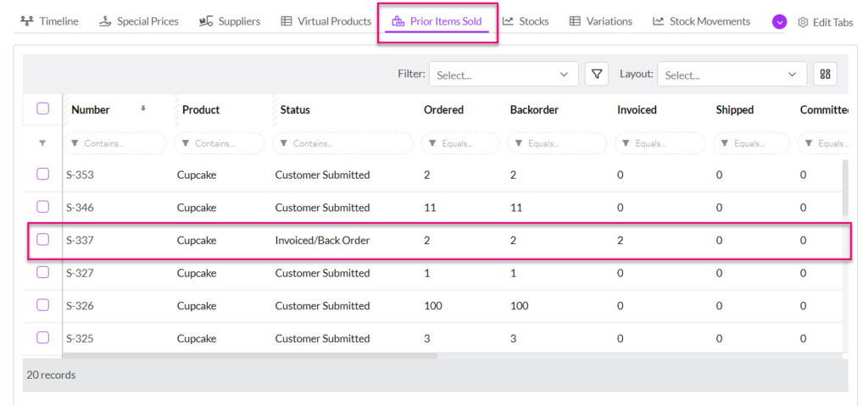
Task: Click the Variations table icon
Action: (x=576, y=21)
